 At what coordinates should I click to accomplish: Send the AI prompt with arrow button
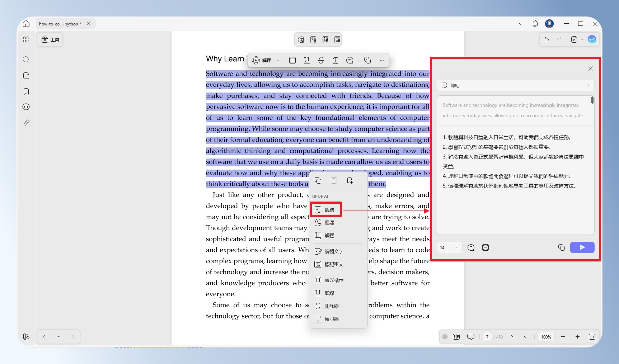582,247
